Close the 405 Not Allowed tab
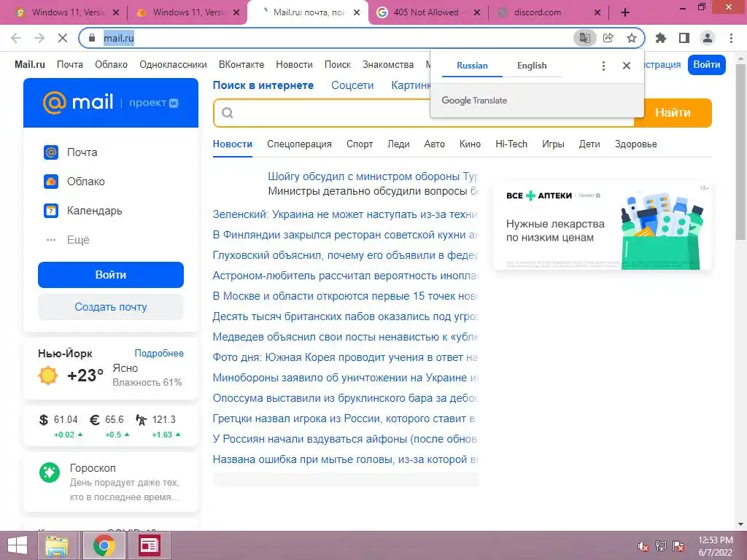The image size is (747, 560). pyautogui.click(x=477, y=13)
